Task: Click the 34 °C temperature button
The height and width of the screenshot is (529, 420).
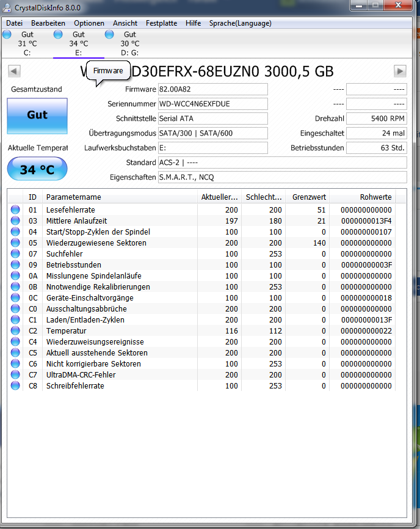Action: point(37,169)
